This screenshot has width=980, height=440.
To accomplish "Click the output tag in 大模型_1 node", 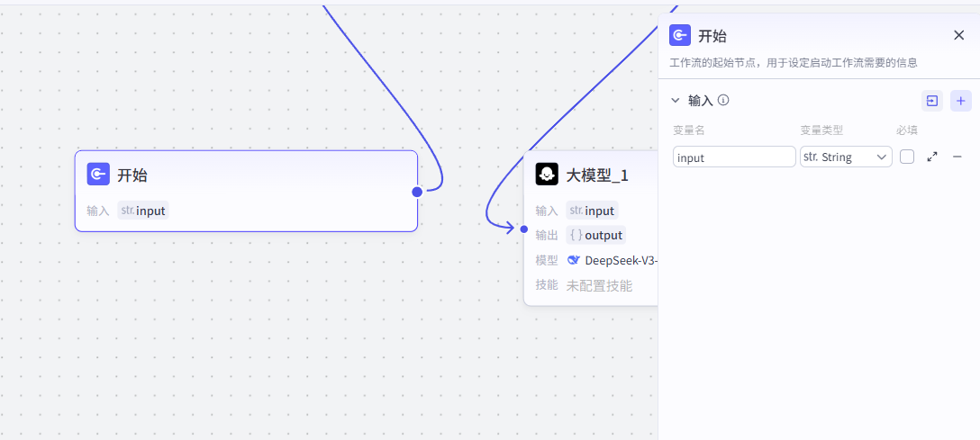I will tap(595, 235).
